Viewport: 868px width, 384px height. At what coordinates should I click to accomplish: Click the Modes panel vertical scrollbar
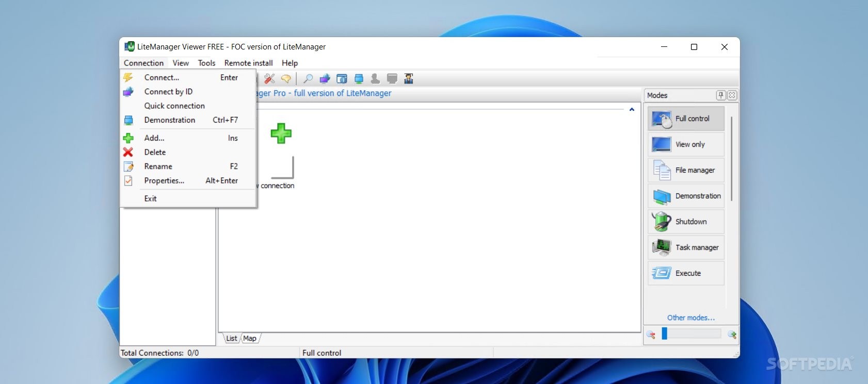click(x=731, y=159)
